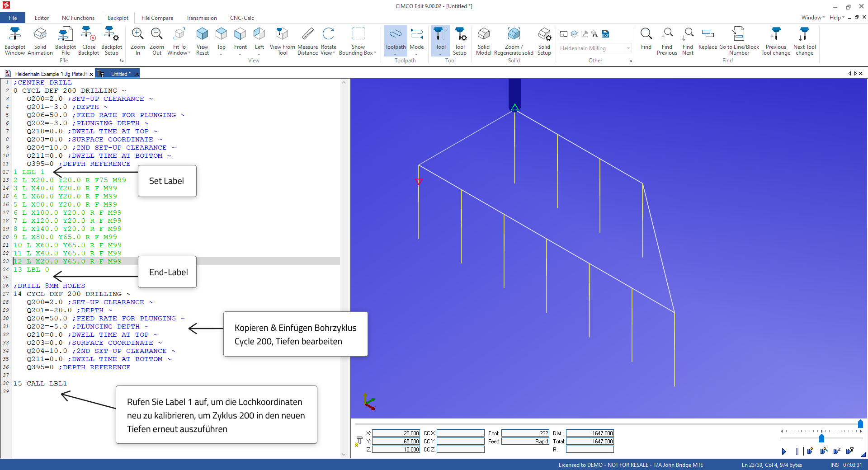
Task: Open the Backplot Window tool
Action: pos(15,41)
